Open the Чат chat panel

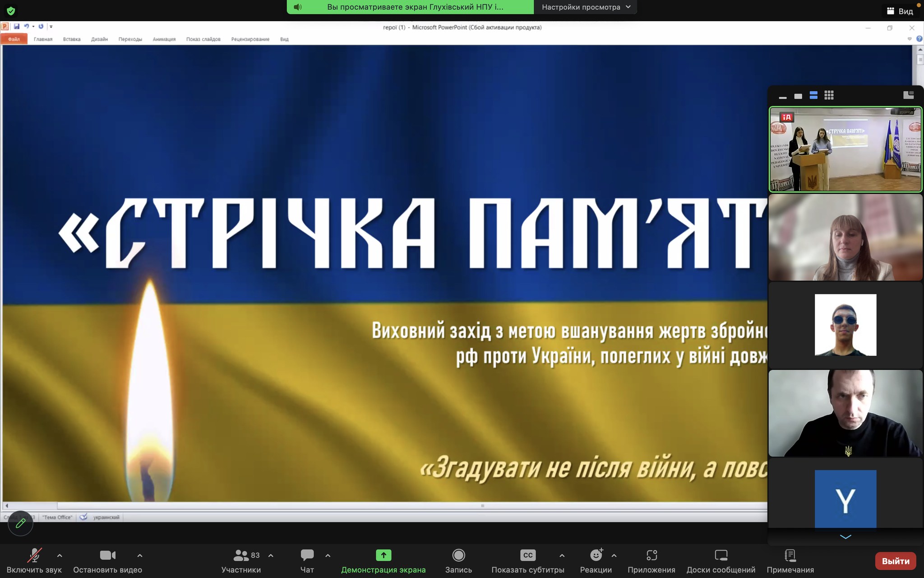click(x=307, y=561)
